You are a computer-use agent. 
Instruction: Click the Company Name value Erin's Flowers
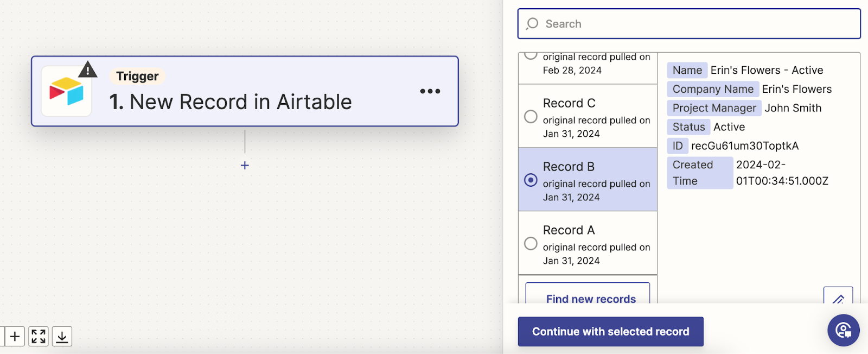pos(797,89)
